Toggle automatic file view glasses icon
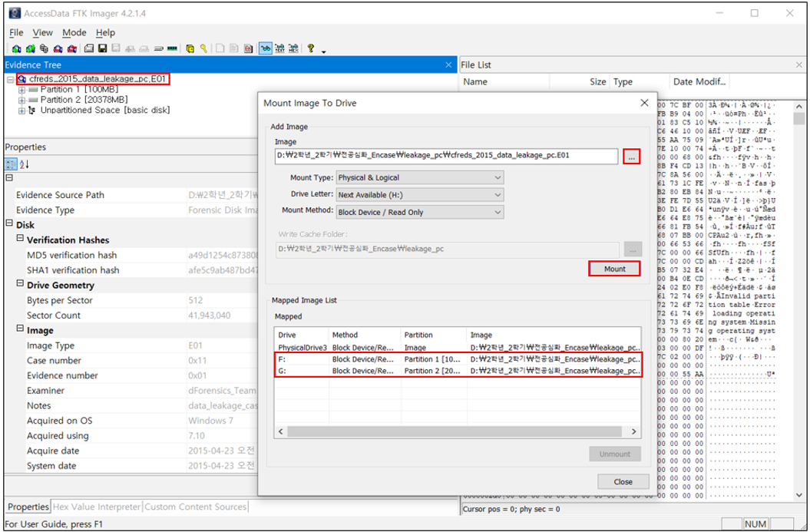This screenshot has width=810, height=532. tap(266, 48)
